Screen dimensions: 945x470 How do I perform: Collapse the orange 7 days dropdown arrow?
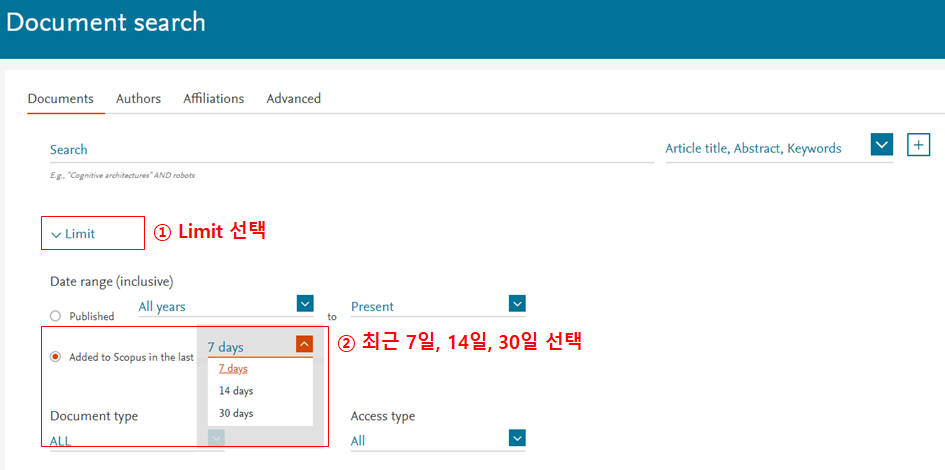click(304, 345)
